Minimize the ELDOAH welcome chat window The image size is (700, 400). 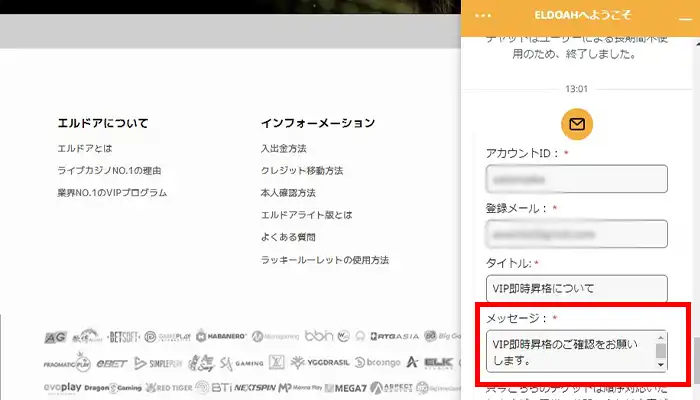click(685, 19)
